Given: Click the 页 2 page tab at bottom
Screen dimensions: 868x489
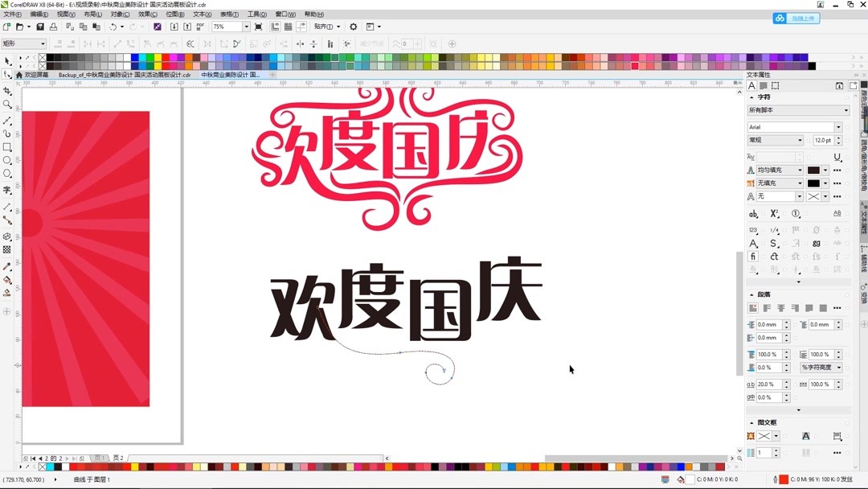Looking at the screenshot, I should pyautogui.click(x=119, y=458).
